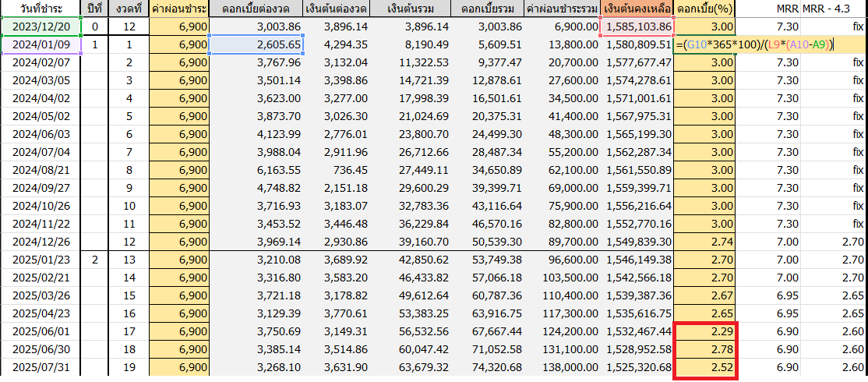Click the ดอกเบี้ย(%) column header
Screen dimensions: 868x382
(x=704, y=9)
